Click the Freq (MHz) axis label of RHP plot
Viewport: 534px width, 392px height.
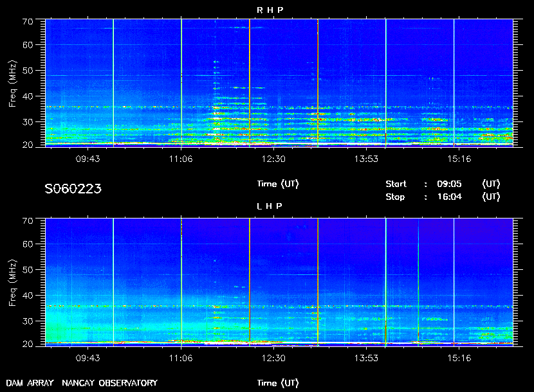[12, 84]
